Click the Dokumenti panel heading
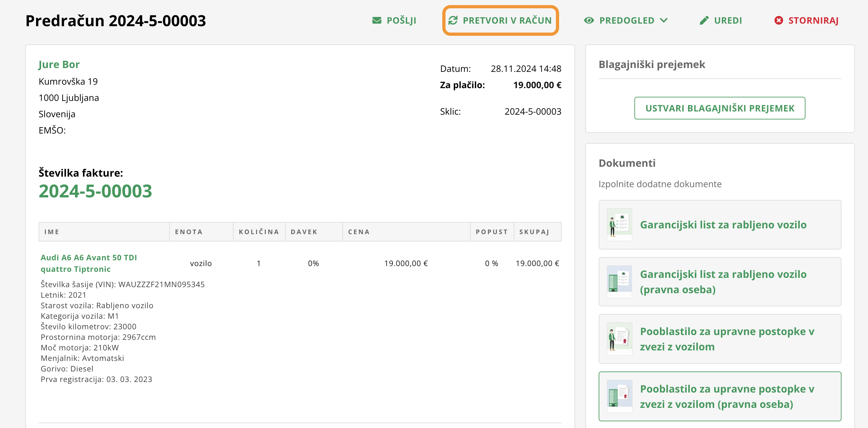Viewport: 868px width, 428px height. 627,163
